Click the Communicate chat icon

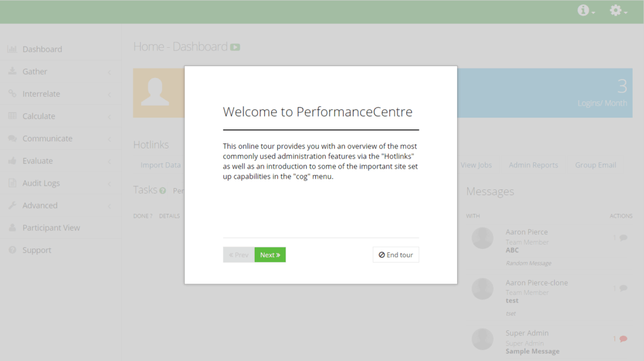13,138
